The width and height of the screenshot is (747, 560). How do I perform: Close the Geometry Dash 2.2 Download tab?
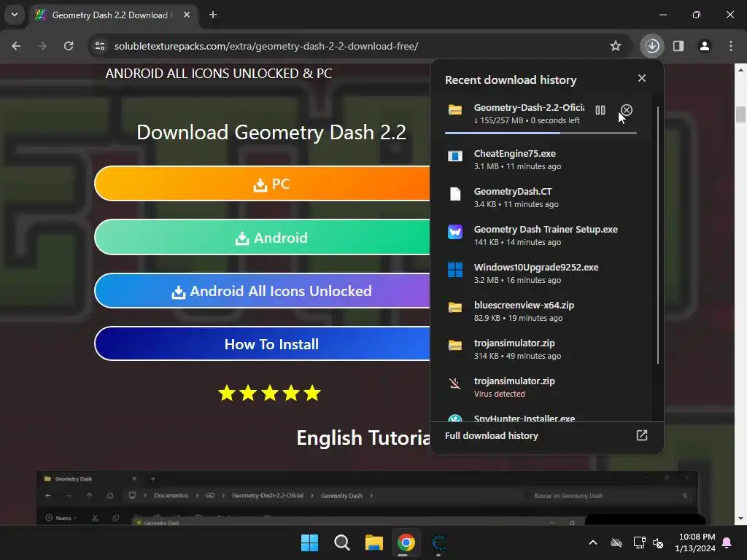(x=187, y=15)
